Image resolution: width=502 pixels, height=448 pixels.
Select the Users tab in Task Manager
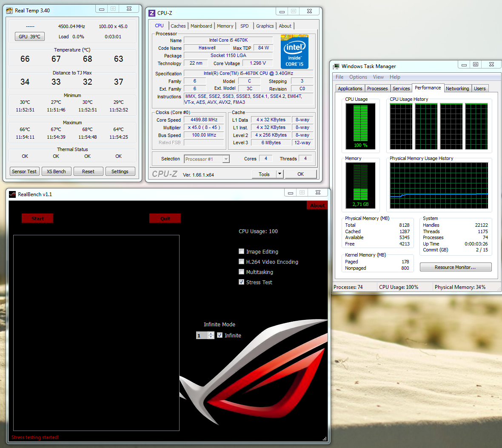click(x=479, y=88)
